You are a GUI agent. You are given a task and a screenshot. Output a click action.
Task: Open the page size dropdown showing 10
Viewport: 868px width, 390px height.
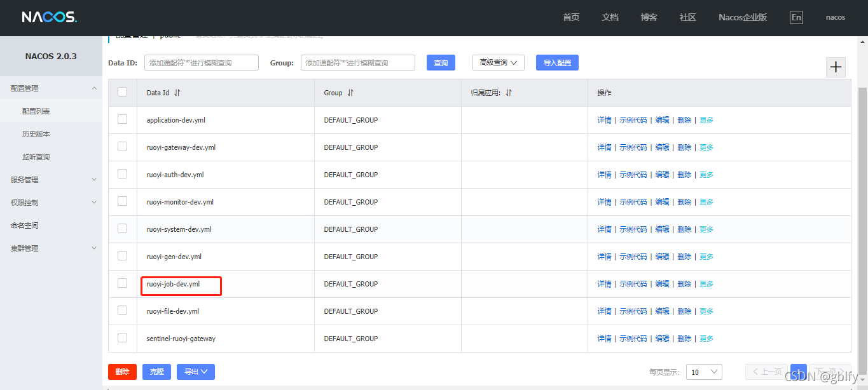coord(704,372)
